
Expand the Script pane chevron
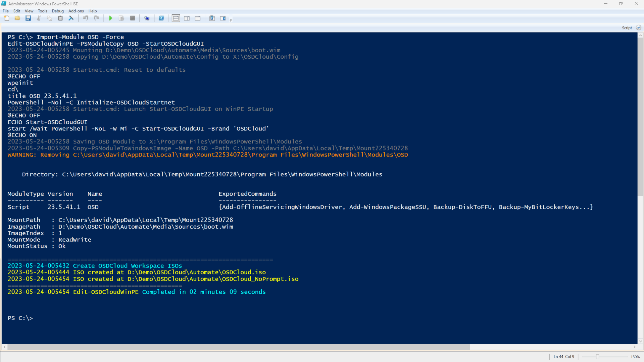pos(639,28)
